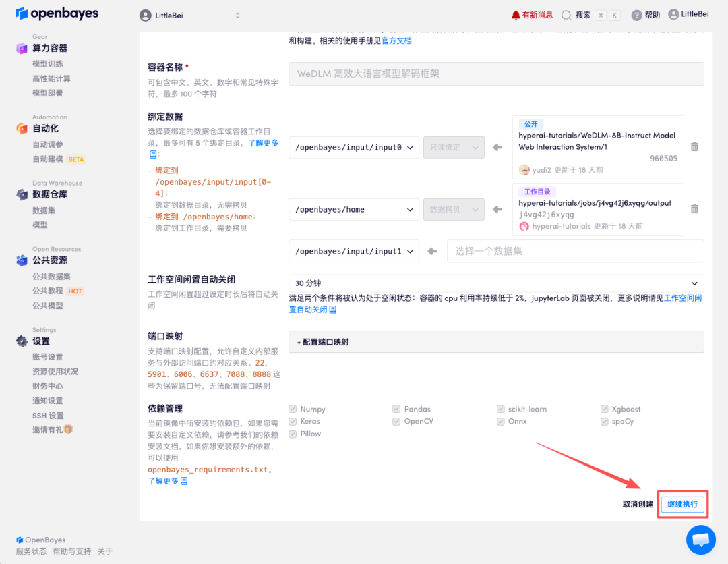Expand 配置端口映射 port mapping

click(x=496, y=342)
